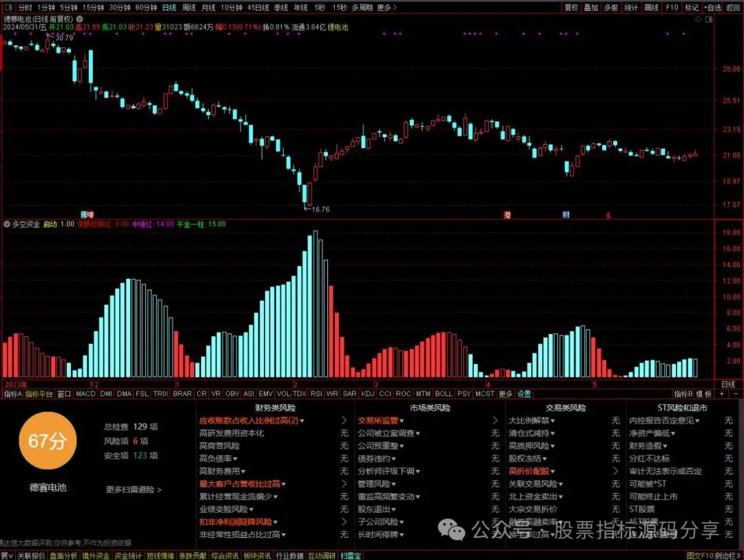Select the 60分钟 timeframe tab
Image resolution: width=744 pixels, height=560 pixels.
146,8
